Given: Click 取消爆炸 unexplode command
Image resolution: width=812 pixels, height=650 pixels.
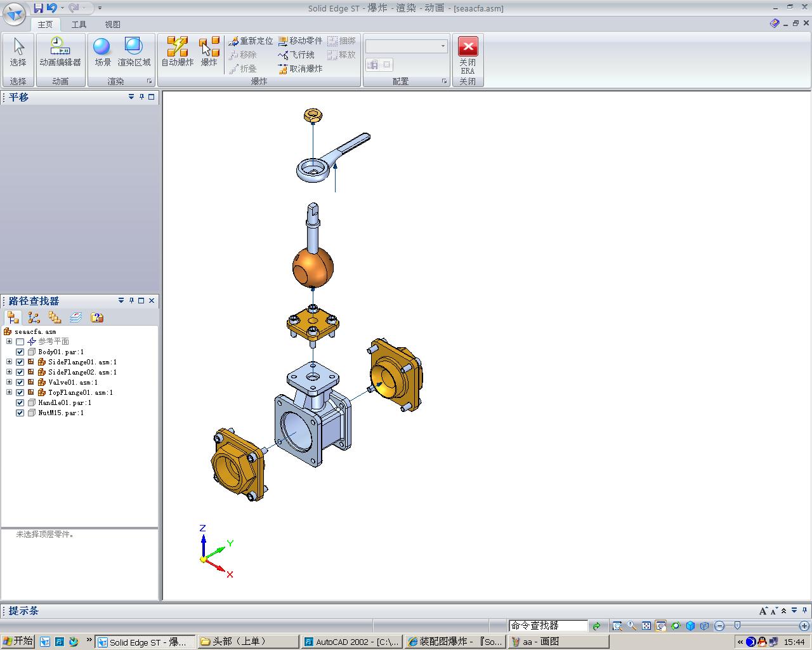Looking at the screenshot, I should click(x=300, y=69).
